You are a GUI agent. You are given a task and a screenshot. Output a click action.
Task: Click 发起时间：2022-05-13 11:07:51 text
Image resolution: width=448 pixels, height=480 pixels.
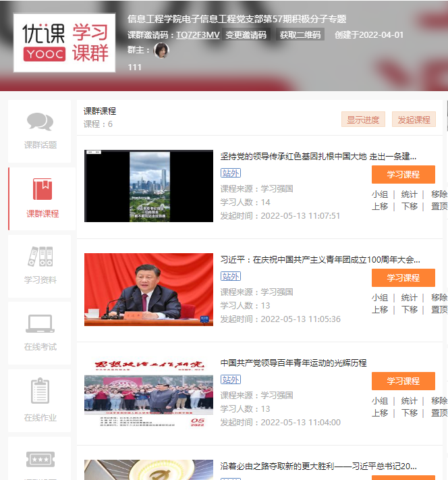280,216
